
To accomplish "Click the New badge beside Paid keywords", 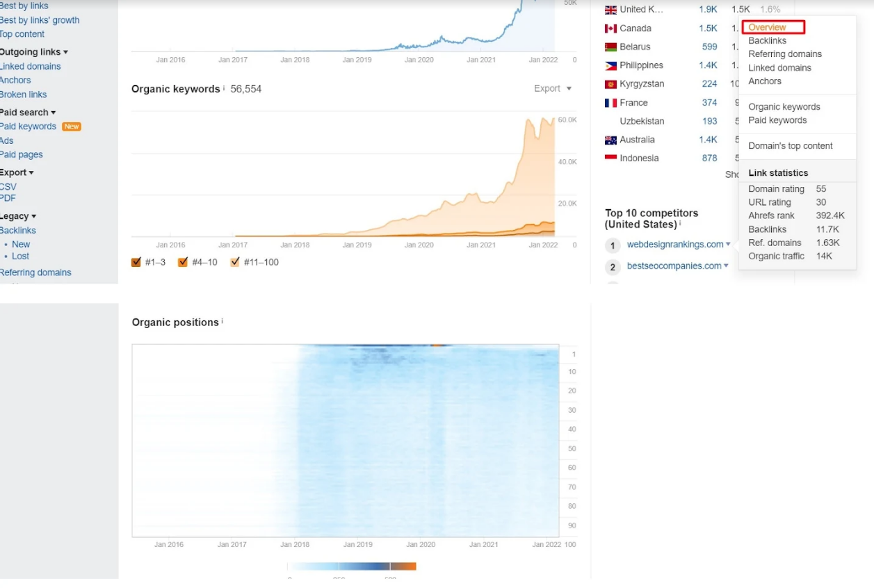I will [72, 126].
